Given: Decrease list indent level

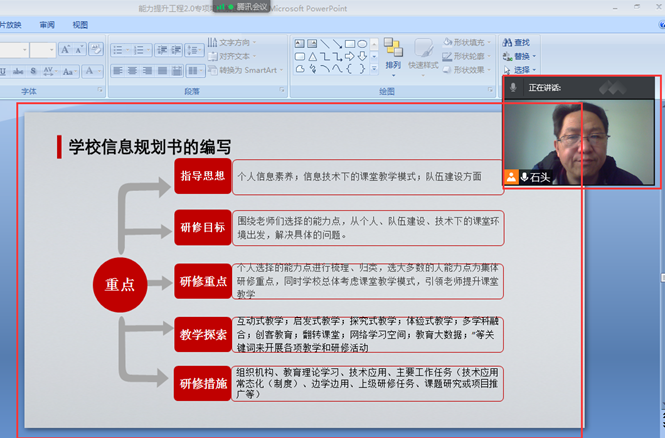Looking at the screenshot, I should click(162, 50).
